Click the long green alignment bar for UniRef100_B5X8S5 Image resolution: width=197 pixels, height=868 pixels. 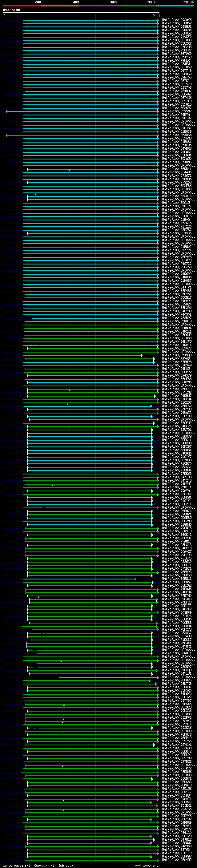(x=82, y=135)
